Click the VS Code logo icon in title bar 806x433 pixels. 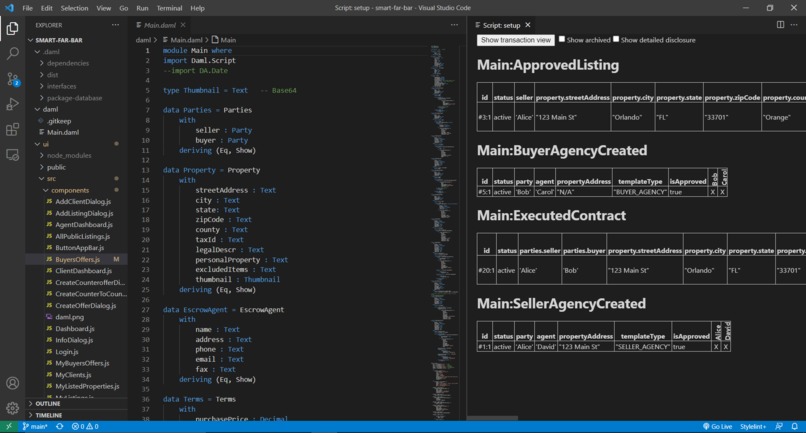pos(9,8)
